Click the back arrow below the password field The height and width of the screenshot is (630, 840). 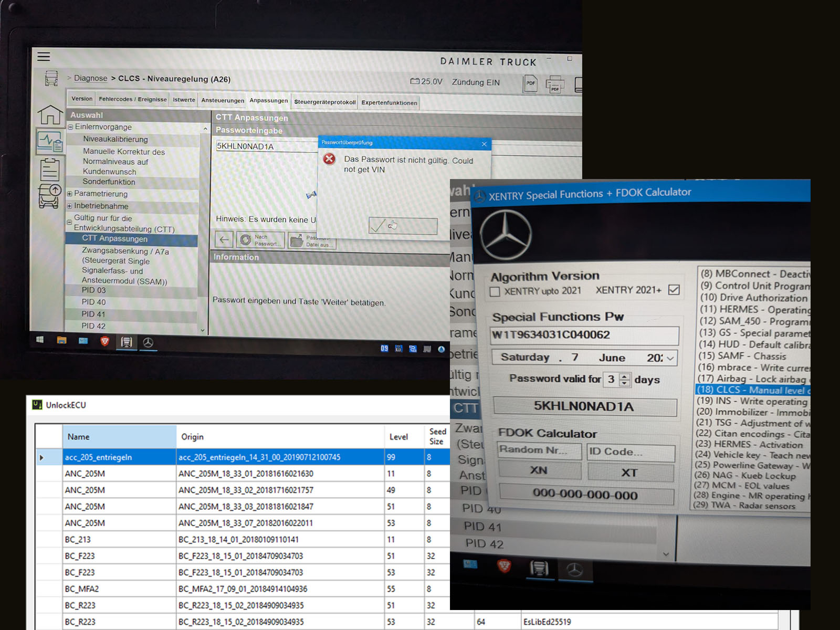224,240
